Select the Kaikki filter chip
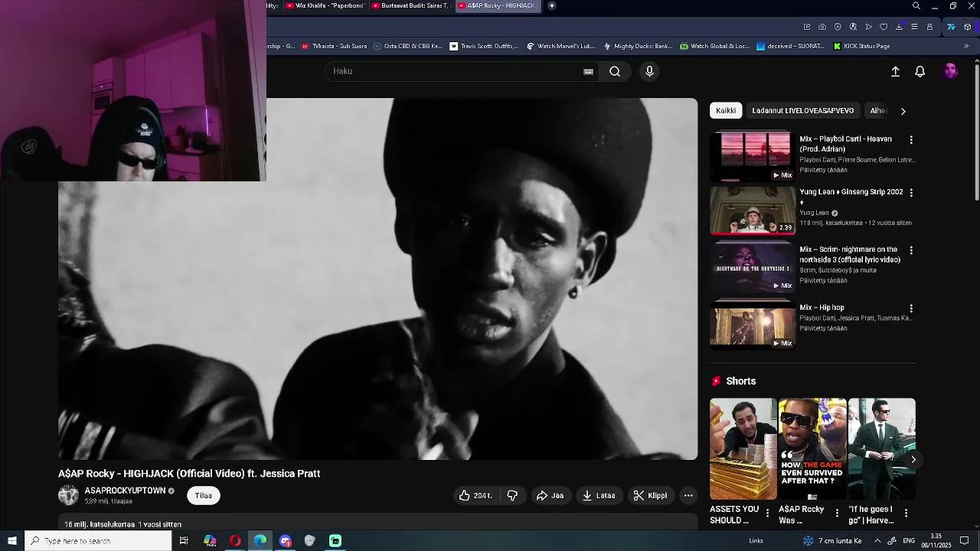Viewport: 980px width, 551px height. point(726,110)
